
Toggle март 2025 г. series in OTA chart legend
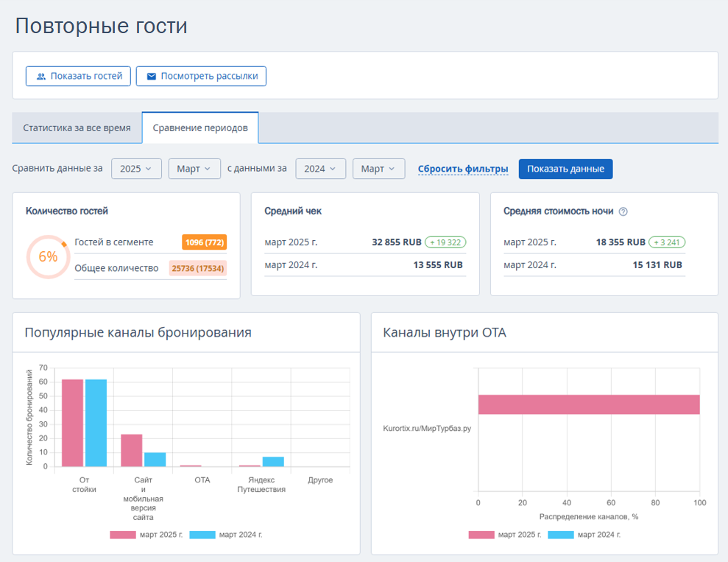[505, 535]
